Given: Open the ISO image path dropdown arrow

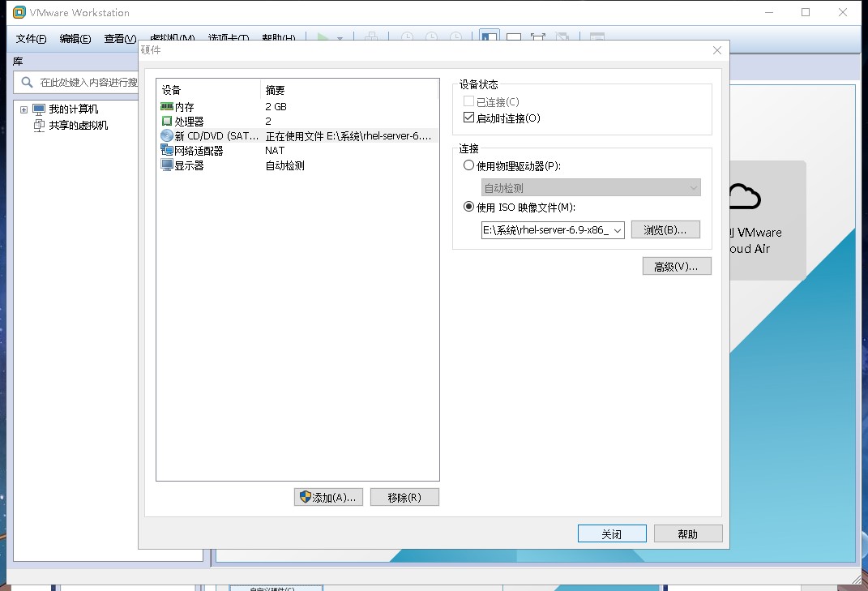Looking at the screenshot, I should [x=618, y=230].
